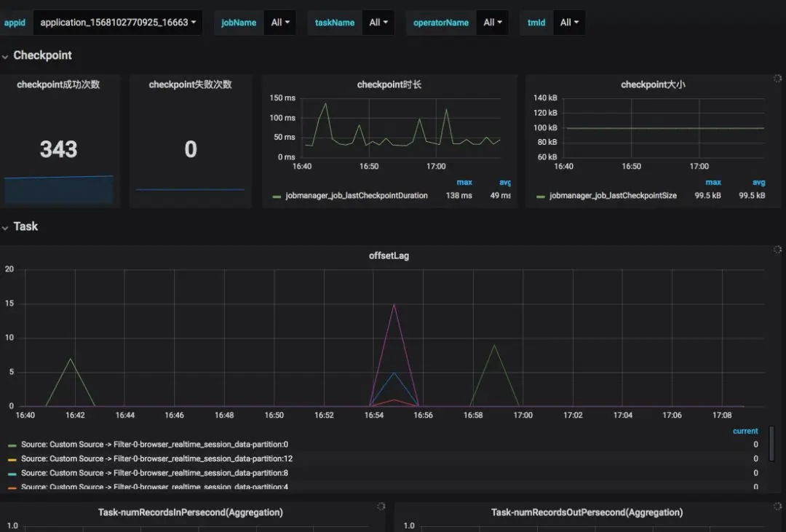Open the tmId All dropdown

tap(569, 23)
